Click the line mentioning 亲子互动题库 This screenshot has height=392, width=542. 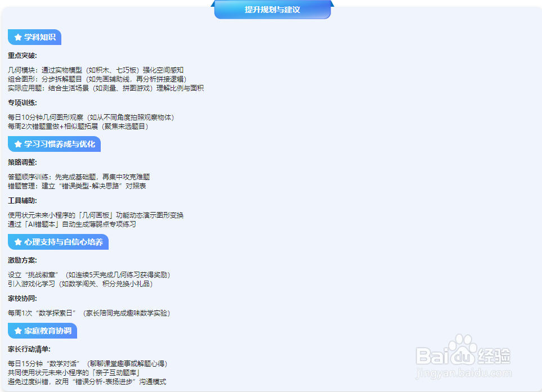(x=74, y=373)
